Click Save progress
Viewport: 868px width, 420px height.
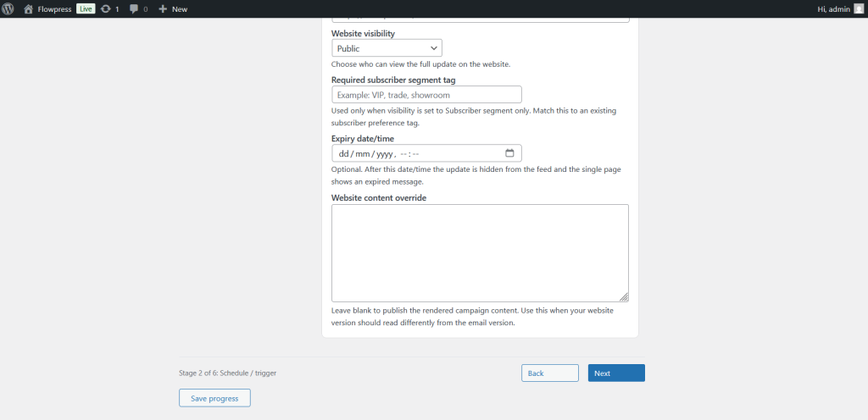pos(214,398)
